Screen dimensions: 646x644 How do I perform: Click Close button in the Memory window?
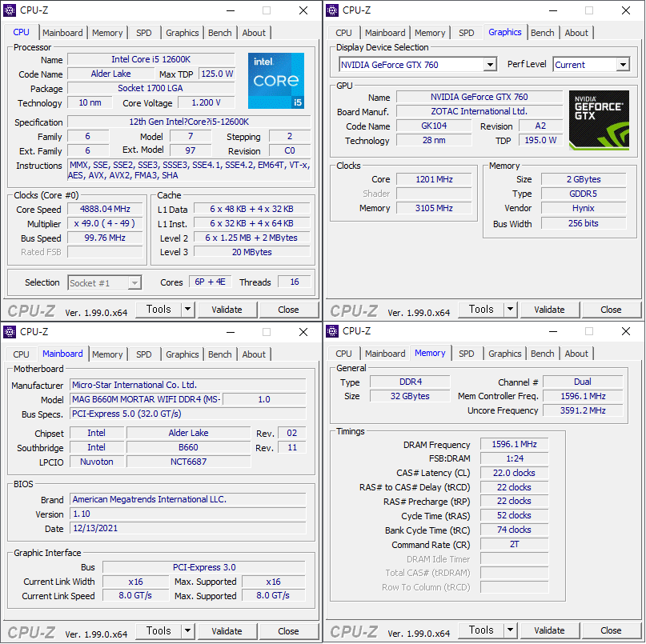(x=611, y=630)
